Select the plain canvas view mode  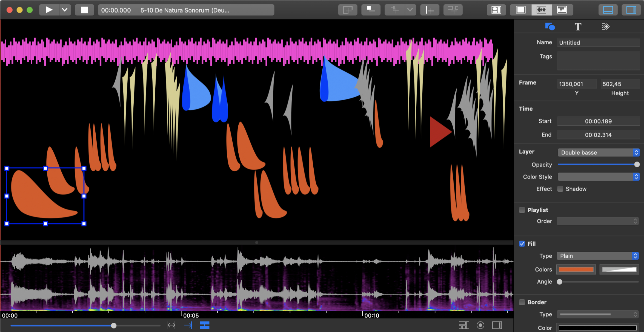pos(520,10)
